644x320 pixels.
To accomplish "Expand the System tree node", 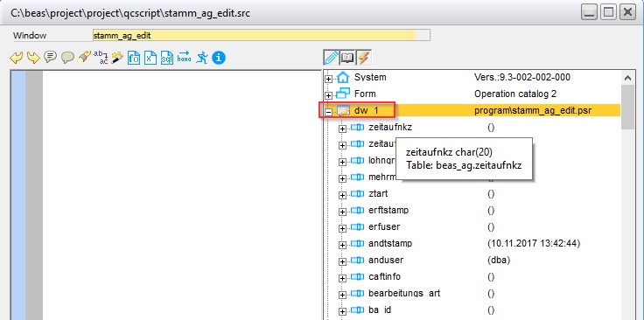I will 329,80.
